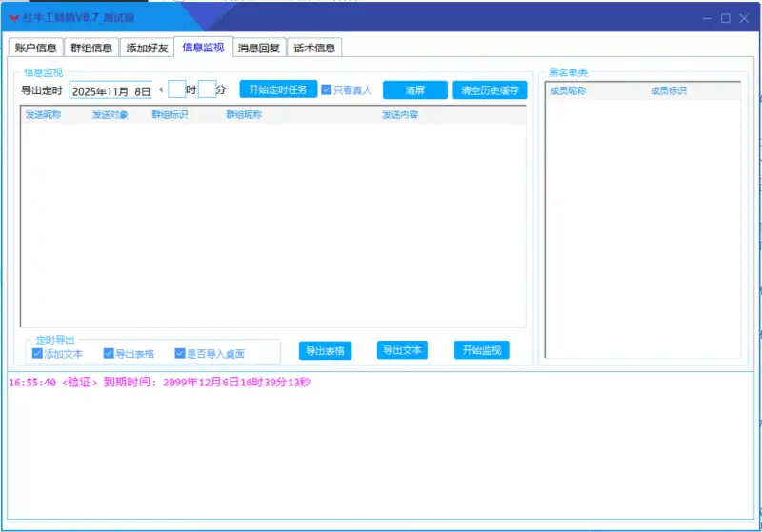Image resolution: width=762 pixels, height=532 pixels.
Task: Minimize the application window
Action: point(707,18)
